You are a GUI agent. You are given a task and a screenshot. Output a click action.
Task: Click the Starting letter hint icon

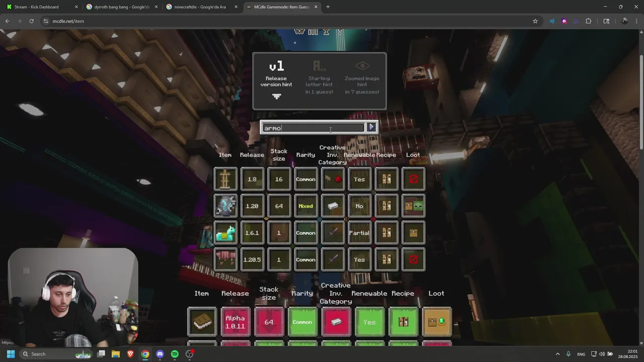(x=319, y=66)
